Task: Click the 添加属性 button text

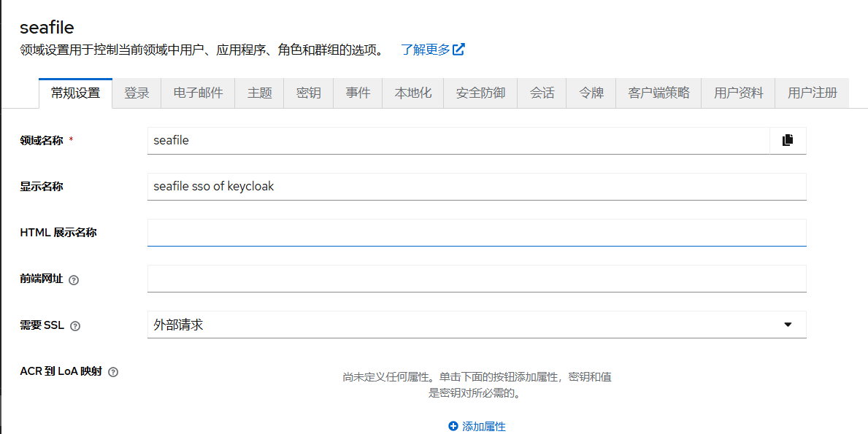Action: (x=484, y=426)
